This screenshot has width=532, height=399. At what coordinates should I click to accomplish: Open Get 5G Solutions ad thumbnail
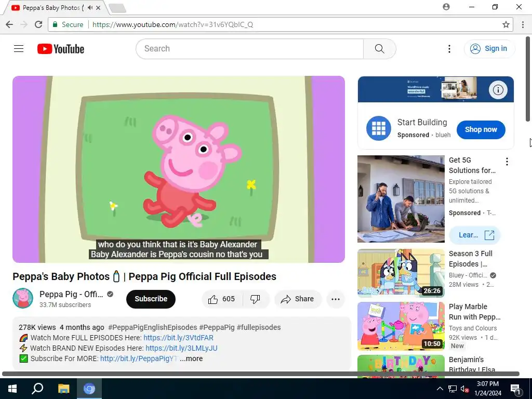[x=401, y=199]
